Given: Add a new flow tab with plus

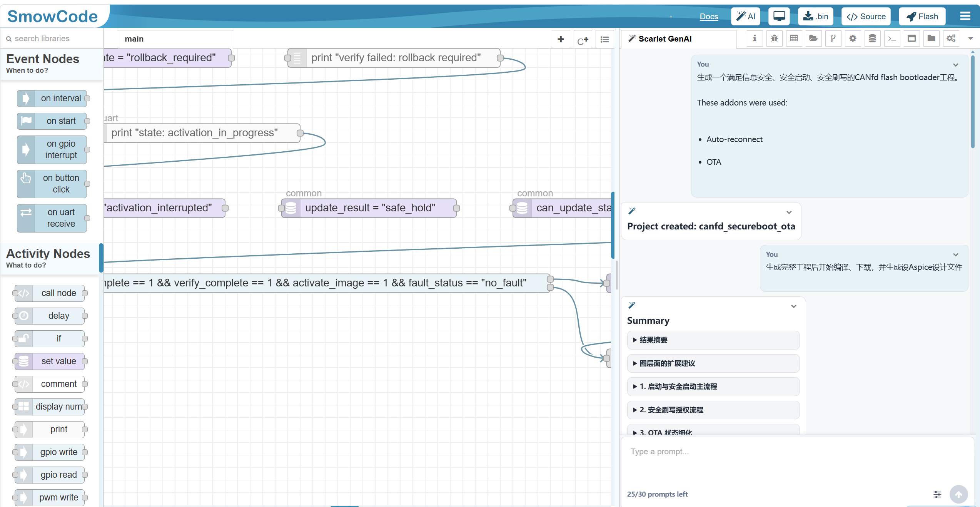Looking at the screenshot, I should click(561, 39).
